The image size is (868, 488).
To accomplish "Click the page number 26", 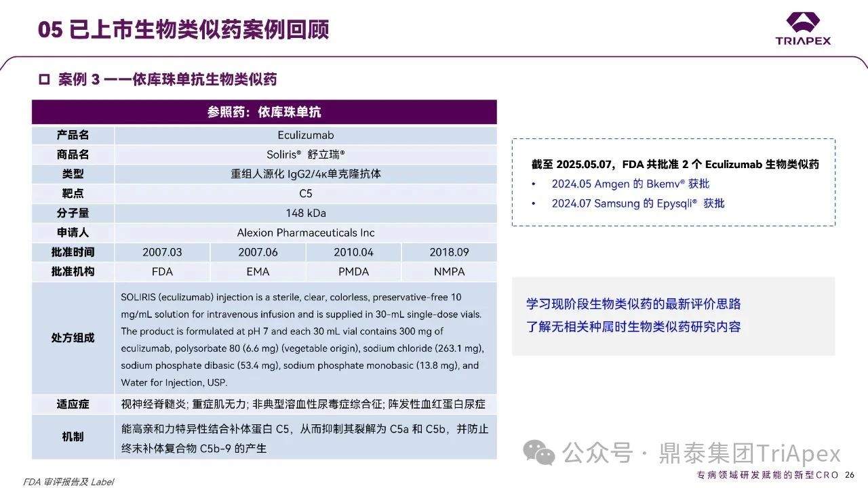I will (x=850, y=474).
